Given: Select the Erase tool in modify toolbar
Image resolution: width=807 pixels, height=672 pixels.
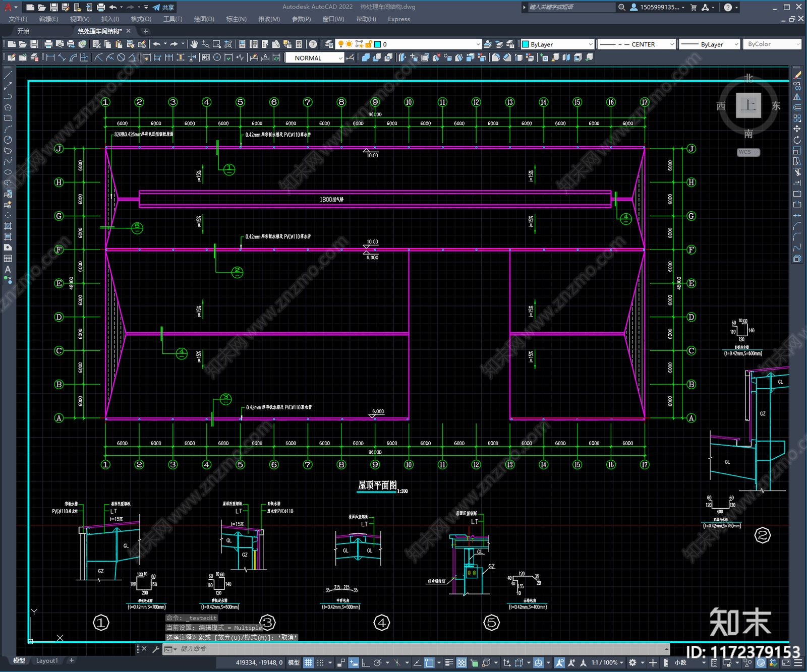Looking at the screenshot, I should pos(797,75).
